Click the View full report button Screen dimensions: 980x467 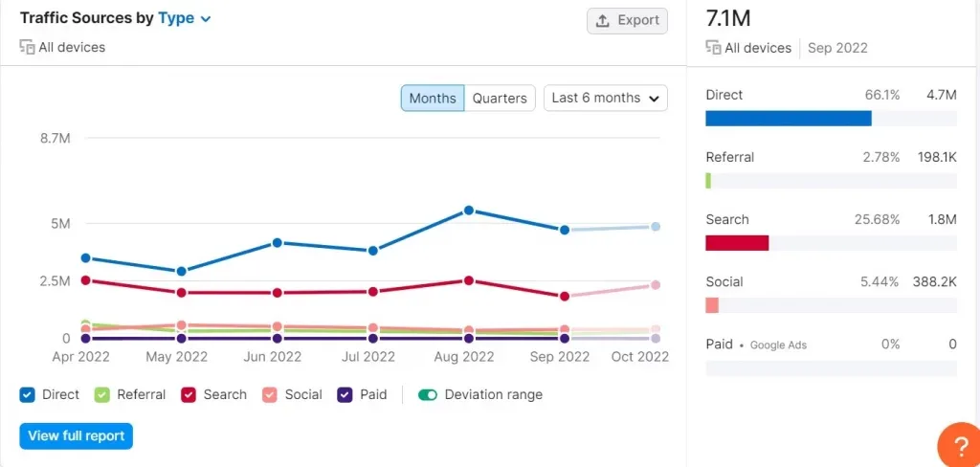tap(77, 435)
